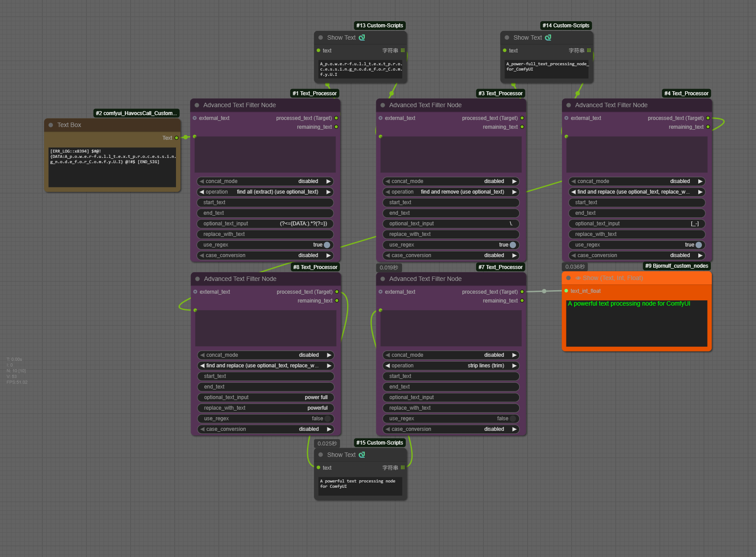Viewport: 756px width, 557px height.
Task: Edit optional_text_input '[_-]' field on node #4
Action: (x=637, y=224)
